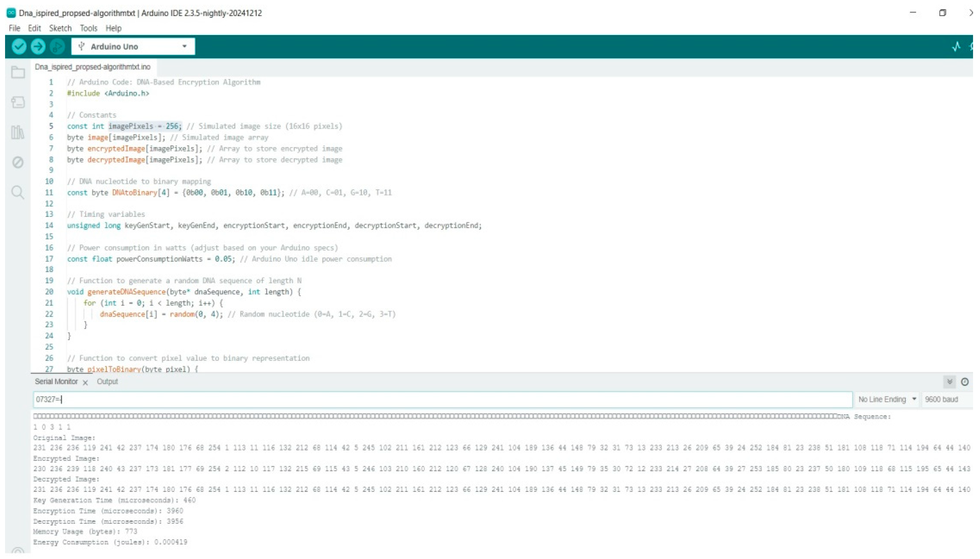Close the Serial Monitor tab
Viewport: 980px width, 559px height.
[x=85, y=382]
